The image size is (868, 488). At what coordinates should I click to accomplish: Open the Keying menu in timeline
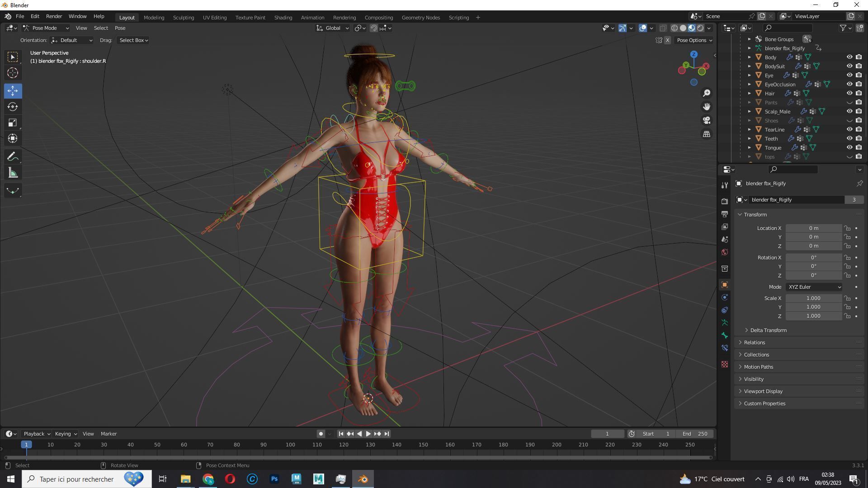pos(66,434)
